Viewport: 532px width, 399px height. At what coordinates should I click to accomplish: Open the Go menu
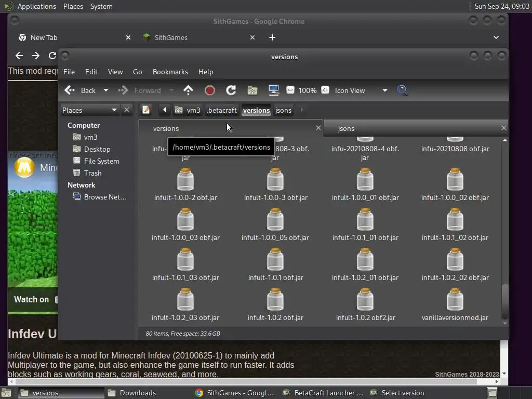tap(137, 72)
